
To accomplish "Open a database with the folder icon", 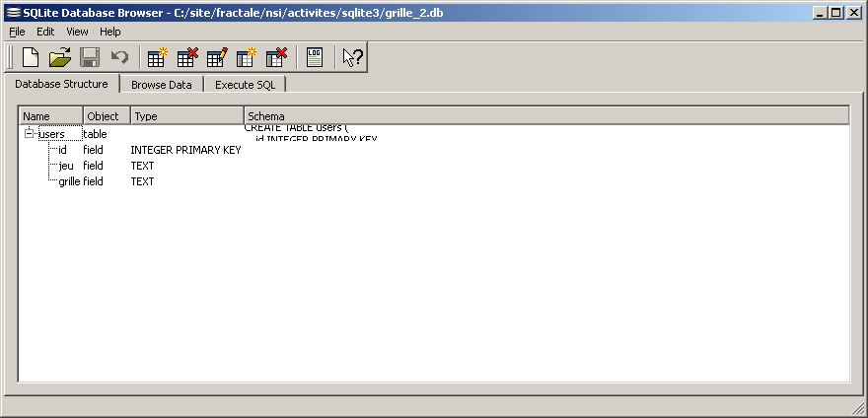I will 60,57.
